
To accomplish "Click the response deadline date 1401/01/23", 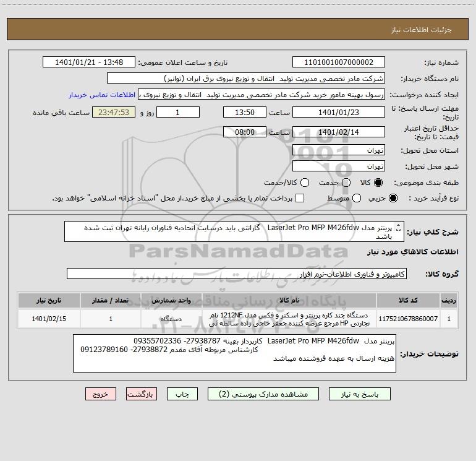I will click(339, 113).
